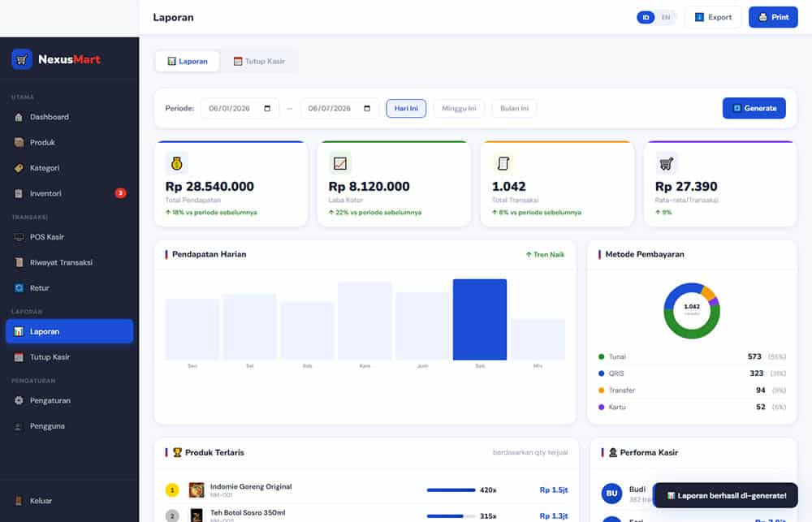
Task: Open Pengaturan via its gear icon
Action: (x=19, y=400)
